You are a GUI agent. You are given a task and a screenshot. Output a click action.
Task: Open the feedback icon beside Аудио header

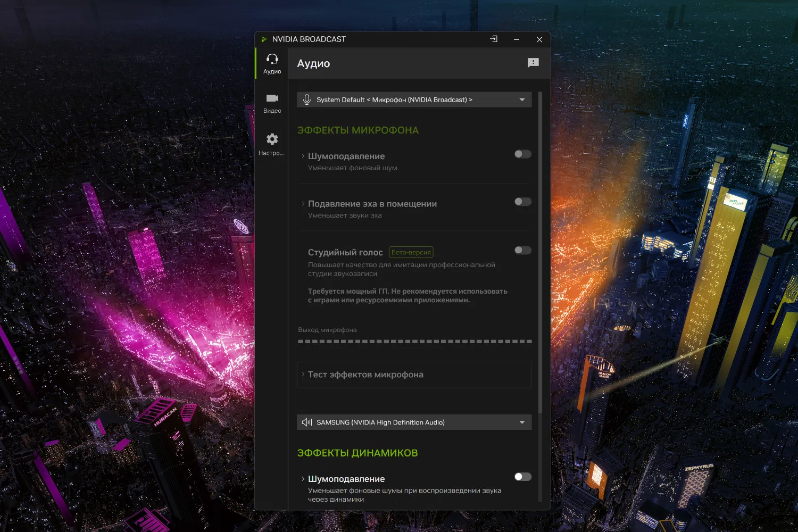point(533,63)
